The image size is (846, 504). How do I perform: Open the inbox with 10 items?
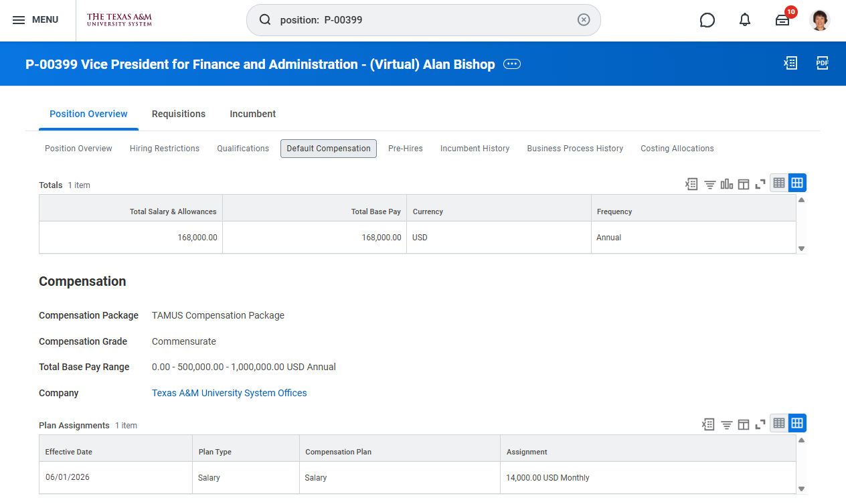pos(782,20)
